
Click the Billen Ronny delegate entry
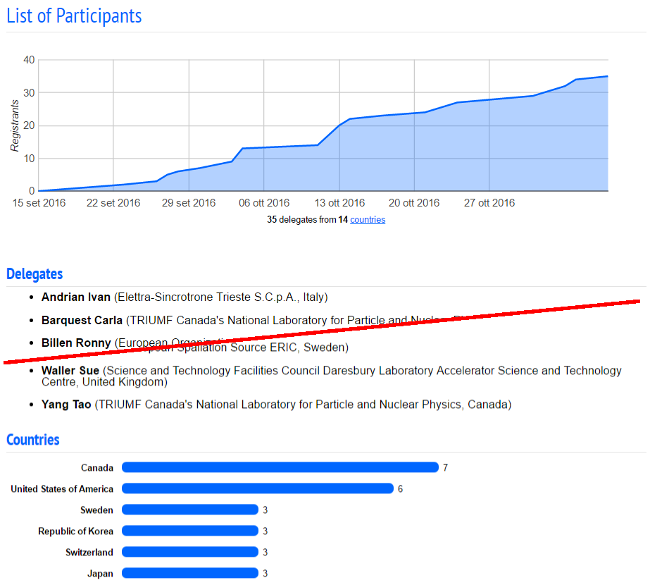(76, 344)
